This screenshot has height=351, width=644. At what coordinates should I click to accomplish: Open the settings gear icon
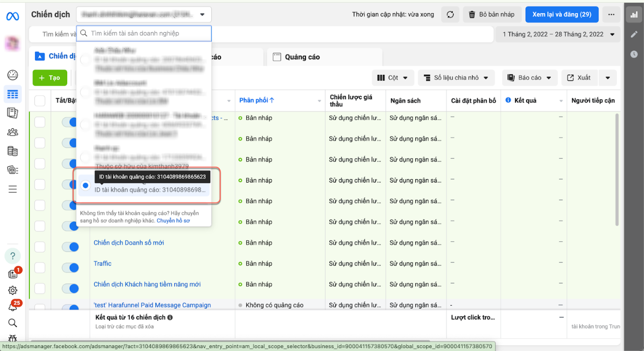(x=13, y=290)
